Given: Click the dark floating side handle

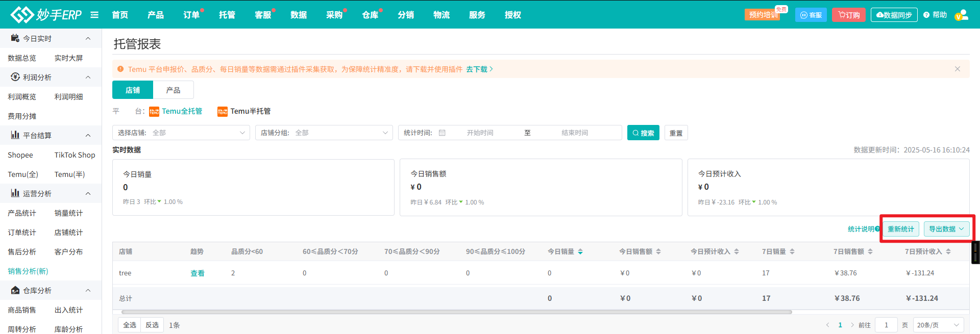Looking at the screenshot, I should tap(976, 252).
